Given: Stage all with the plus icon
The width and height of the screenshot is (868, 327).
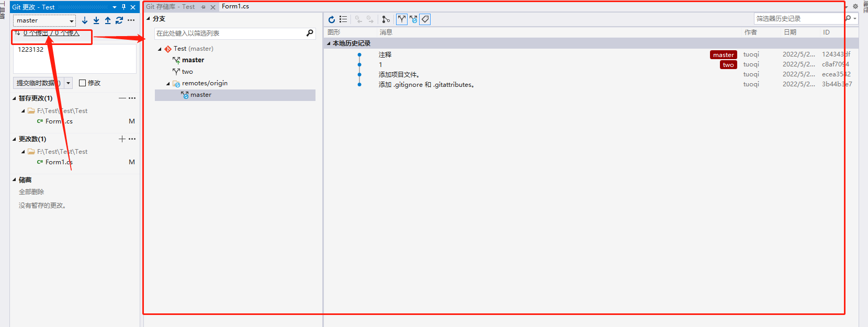Looking at the screenshot, I should tap(122, 139).
